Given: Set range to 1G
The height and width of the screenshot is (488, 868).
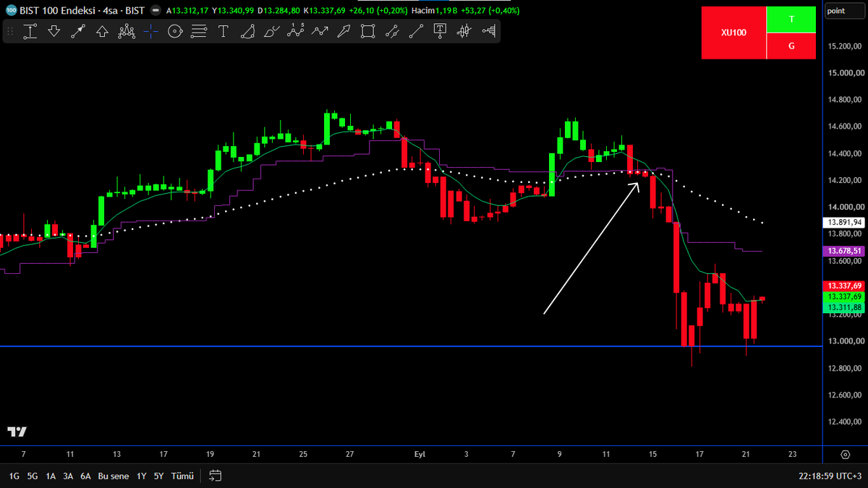Looking at the screenshot, I should pos(14,476).
